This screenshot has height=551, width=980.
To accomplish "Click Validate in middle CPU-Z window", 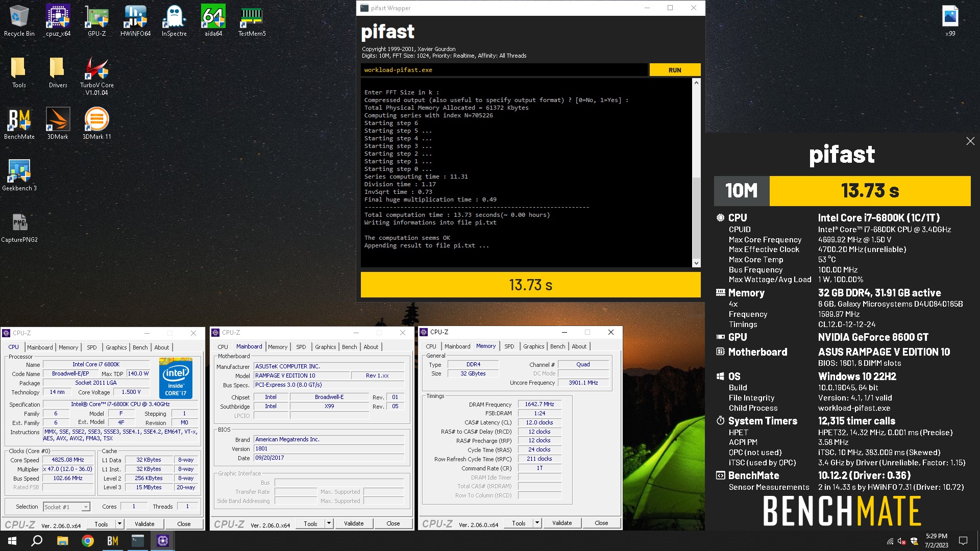I will click(x=354, y=523).
